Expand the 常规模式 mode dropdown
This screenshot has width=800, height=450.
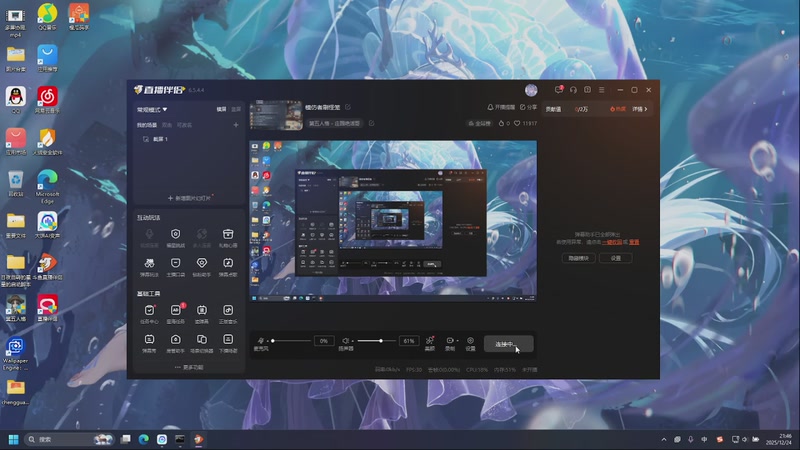pyautogui.click(x=152, y=110)
